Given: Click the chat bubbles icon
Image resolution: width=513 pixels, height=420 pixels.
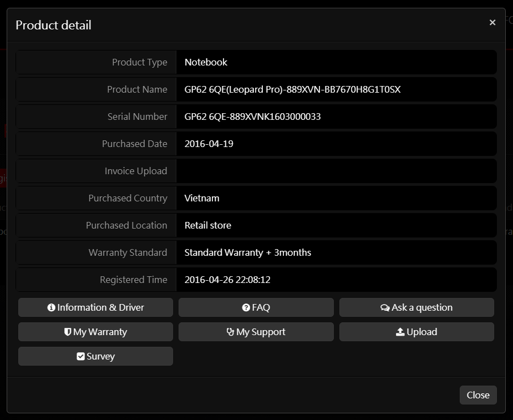Looking at the screenshot, I should click(385, 308).
